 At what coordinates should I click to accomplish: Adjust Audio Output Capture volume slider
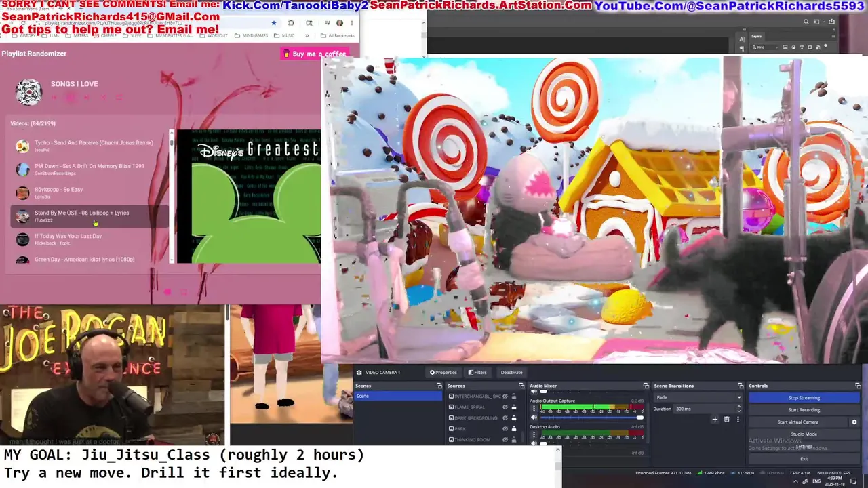592,418
